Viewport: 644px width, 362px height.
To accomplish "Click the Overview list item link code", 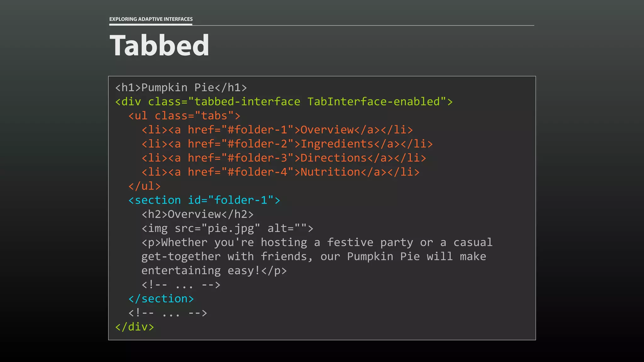I will [x=277, y=130].
